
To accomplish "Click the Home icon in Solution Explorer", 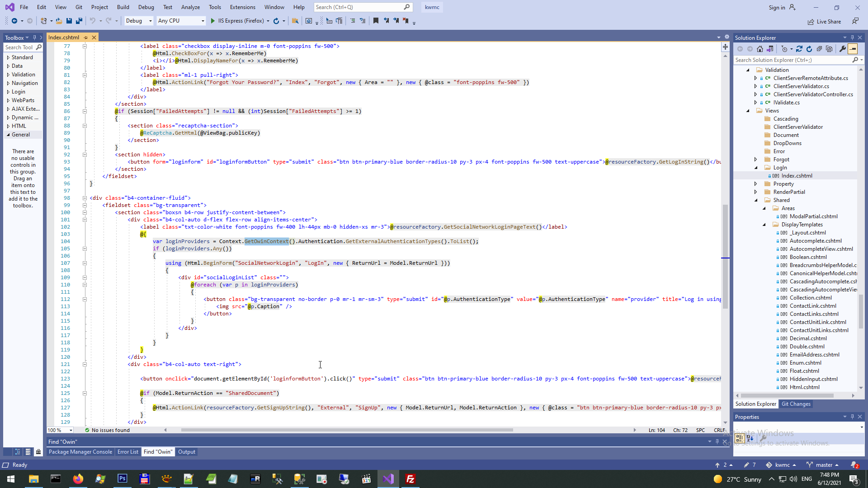I will (760, 49).
